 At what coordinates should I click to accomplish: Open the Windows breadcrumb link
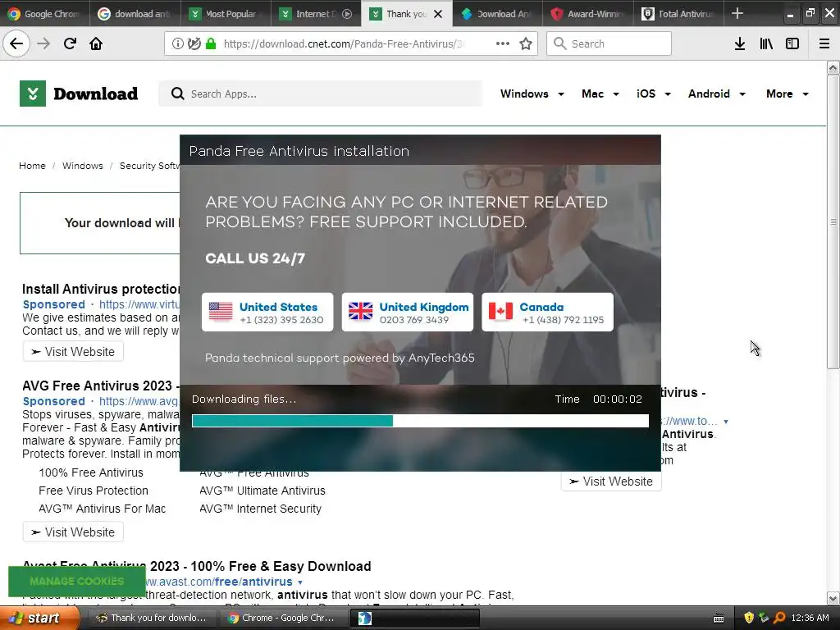(x=83, y=166)
